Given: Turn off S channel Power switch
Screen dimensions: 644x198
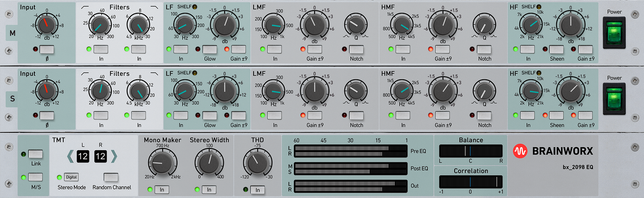Looking at the screenshot, I should coord(613,100).
